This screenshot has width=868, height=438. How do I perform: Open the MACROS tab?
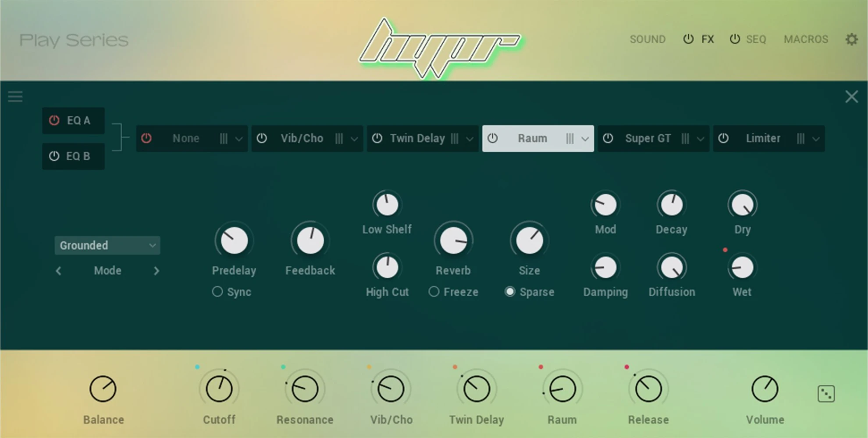[806, 39]
